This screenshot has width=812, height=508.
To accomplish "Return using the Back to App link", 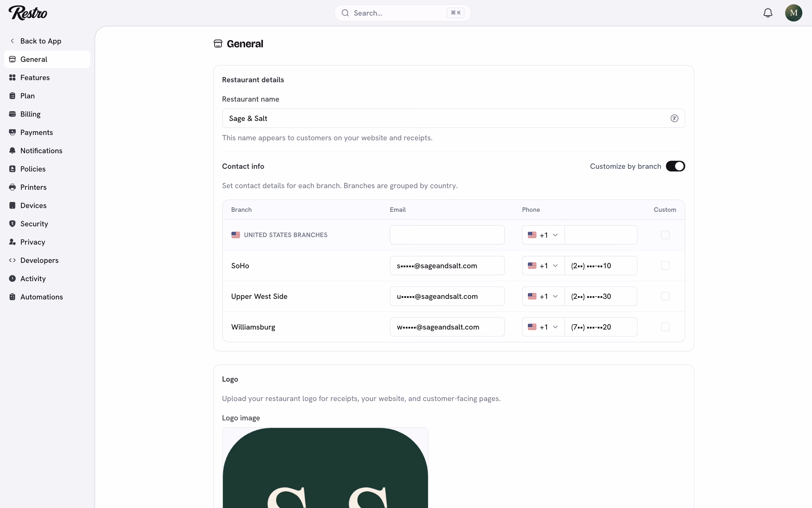I will [47, 41].
